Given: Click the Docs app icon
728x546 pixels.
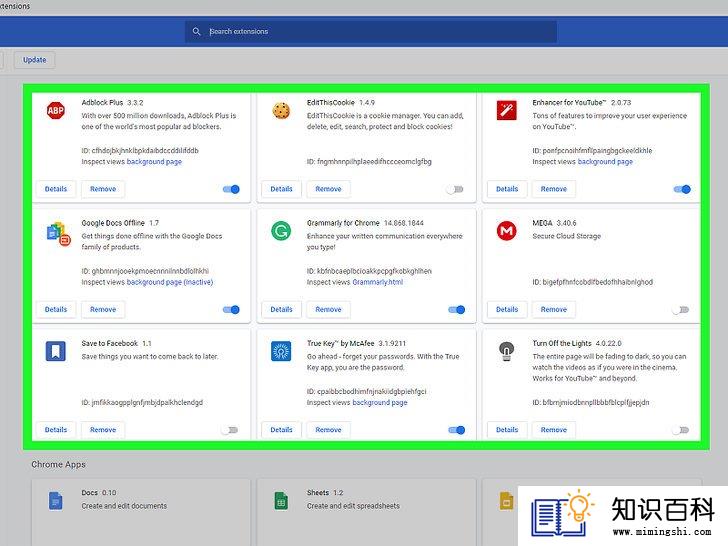Looking at the screenshot, I should (56, 501).
